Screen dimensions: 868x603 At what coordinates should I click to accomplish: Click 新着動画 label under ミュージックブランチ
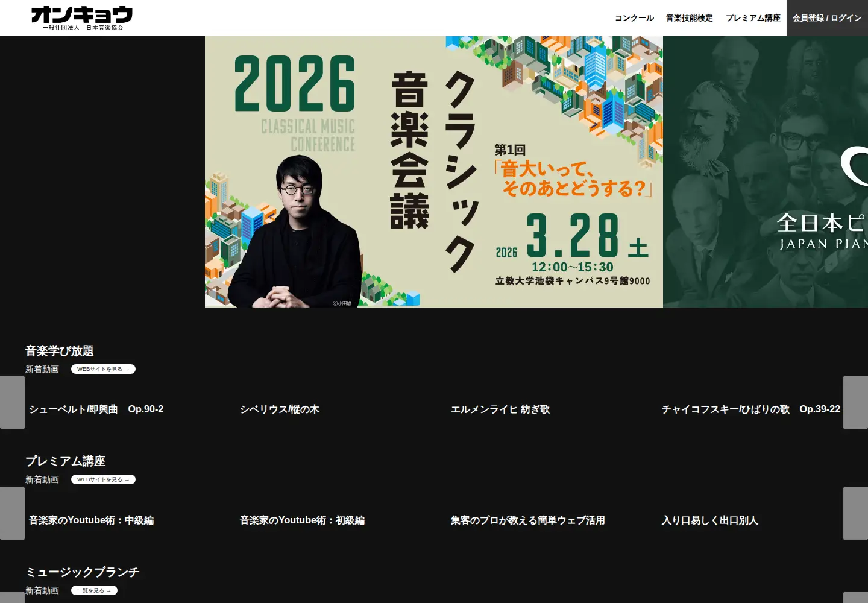42,590
